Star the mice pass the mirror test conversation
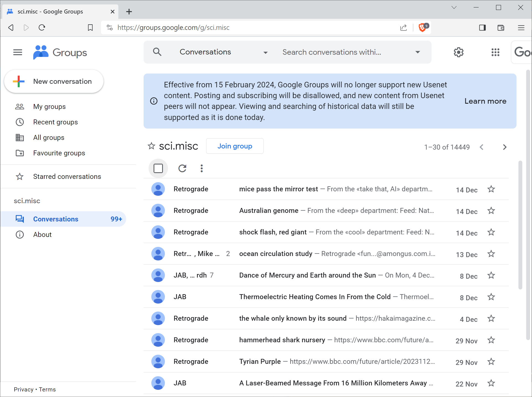Image resolution: width=532 pixels, height=397 pixels. [x=491, y=189]
